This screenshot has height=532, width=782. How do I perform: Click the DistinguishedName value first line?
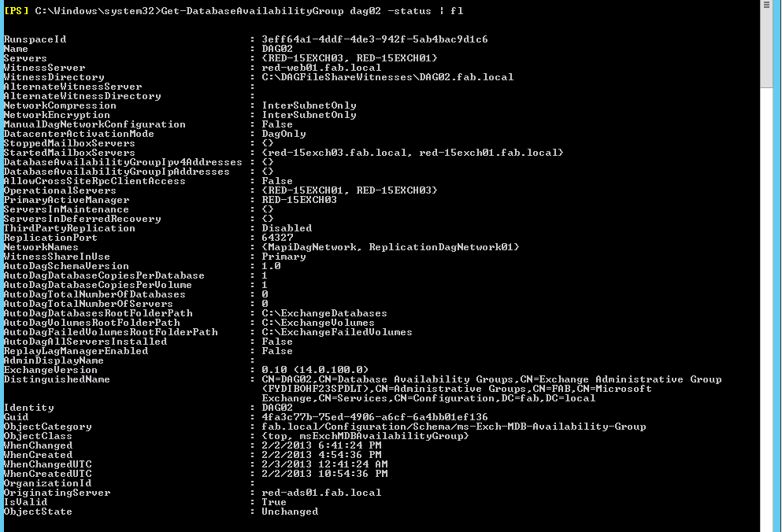[x=491, y=379]
